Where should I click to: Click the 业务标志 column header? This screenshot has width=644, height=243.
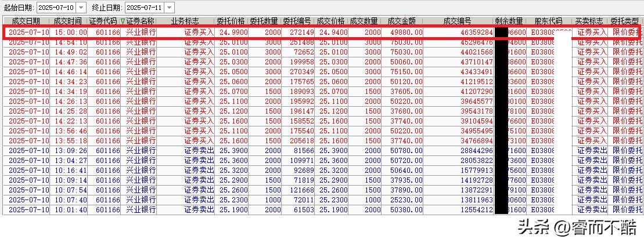(185, 21)
